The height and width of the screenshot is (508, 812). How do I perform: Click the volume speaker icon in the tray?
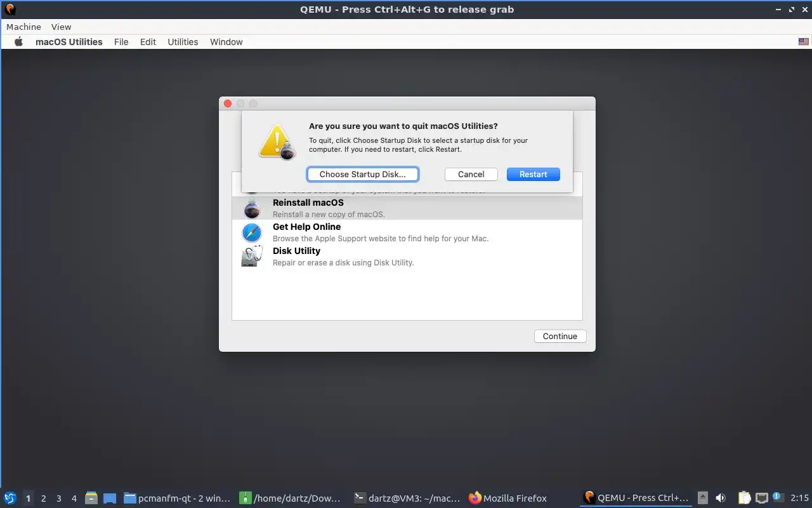pos(721,498)
